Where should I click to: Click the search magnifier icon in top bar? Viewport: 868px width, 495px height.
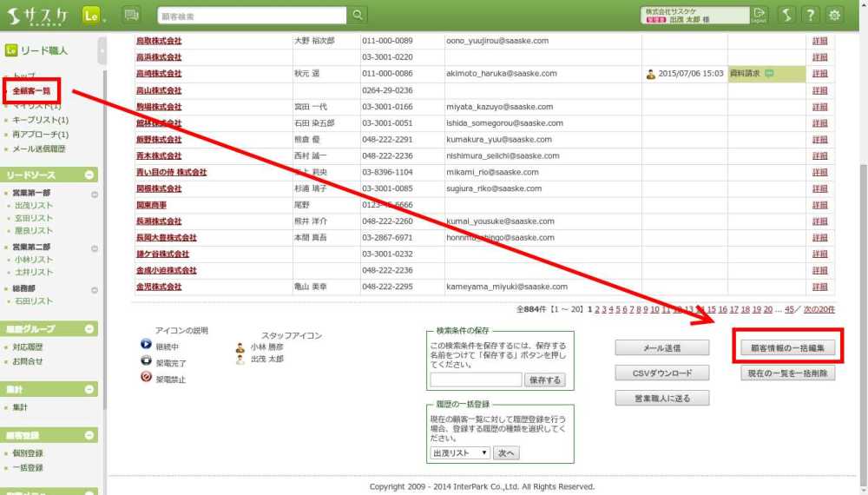[x=358, y=15]
